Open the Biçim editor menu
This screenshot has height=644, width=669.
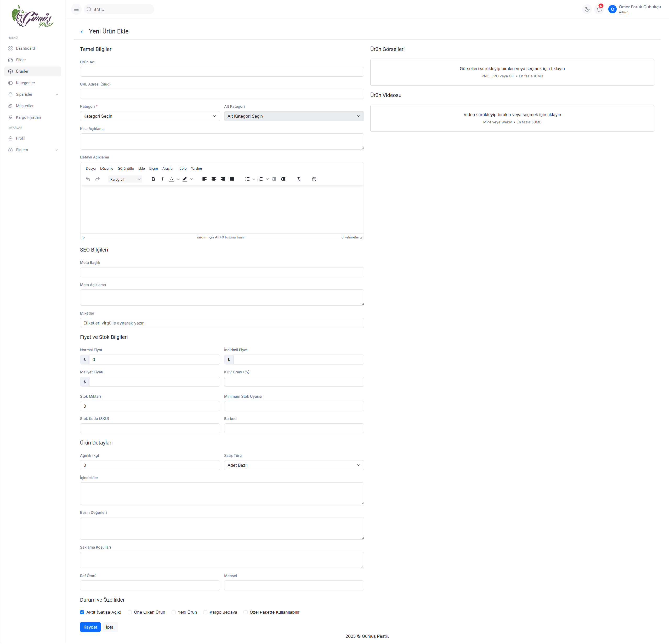click(154, 169)
